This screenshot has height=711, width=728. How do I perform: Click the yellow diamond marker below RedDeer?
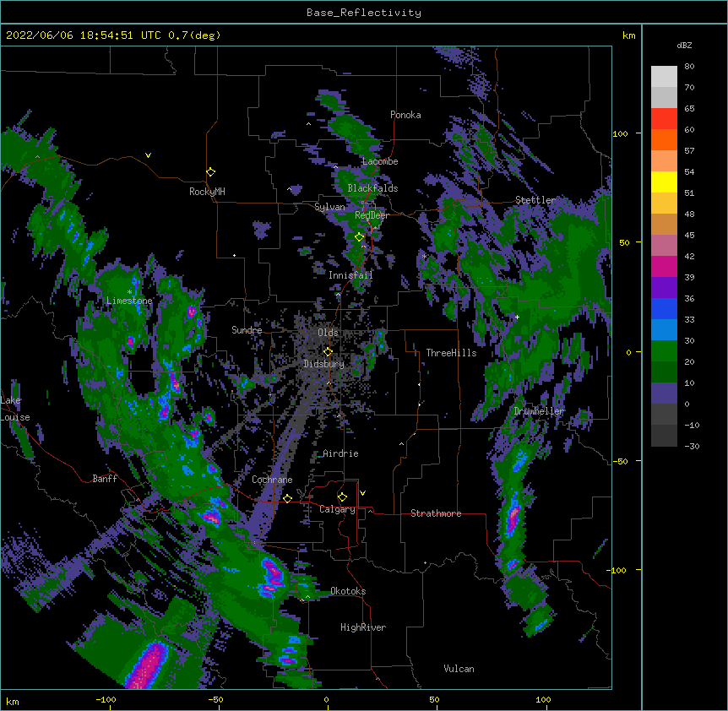(359, 237)
